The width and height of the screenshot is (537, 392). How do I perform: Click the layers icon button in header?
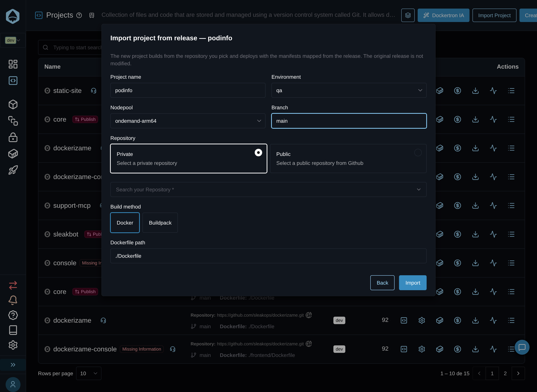pyautogui.click(x=408, y=15)
